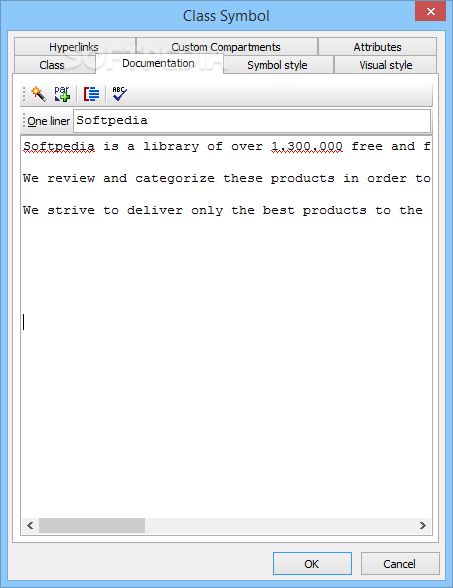The image size is (453, 588).
Task: Click the add paragraph 'par' icon
Action: 62,94
